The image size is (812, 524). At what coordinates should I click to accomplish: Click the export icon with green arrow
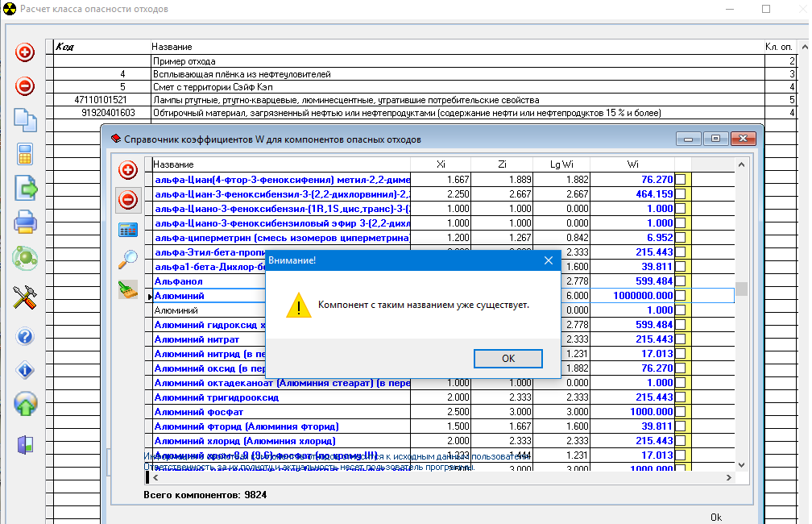point(26,189)
